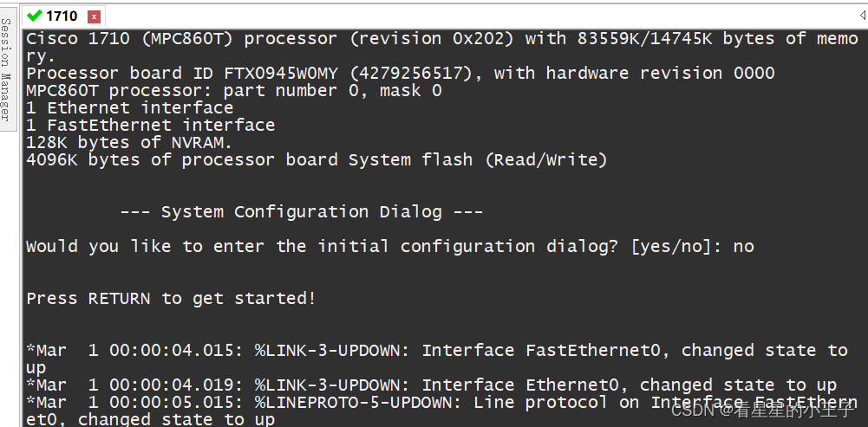Click the '1 Ethernet interface' line
The image size is (868, 427).
point(129,108)
